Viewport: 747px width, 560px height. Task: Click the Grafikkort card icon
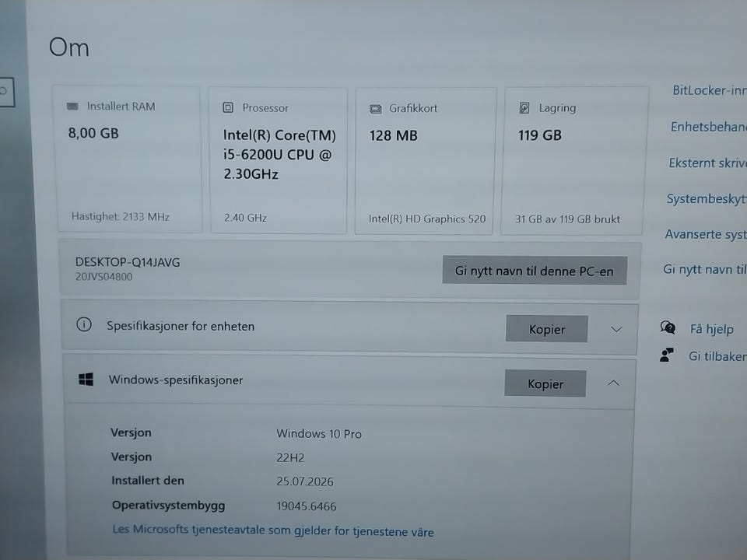coord(375,109)
